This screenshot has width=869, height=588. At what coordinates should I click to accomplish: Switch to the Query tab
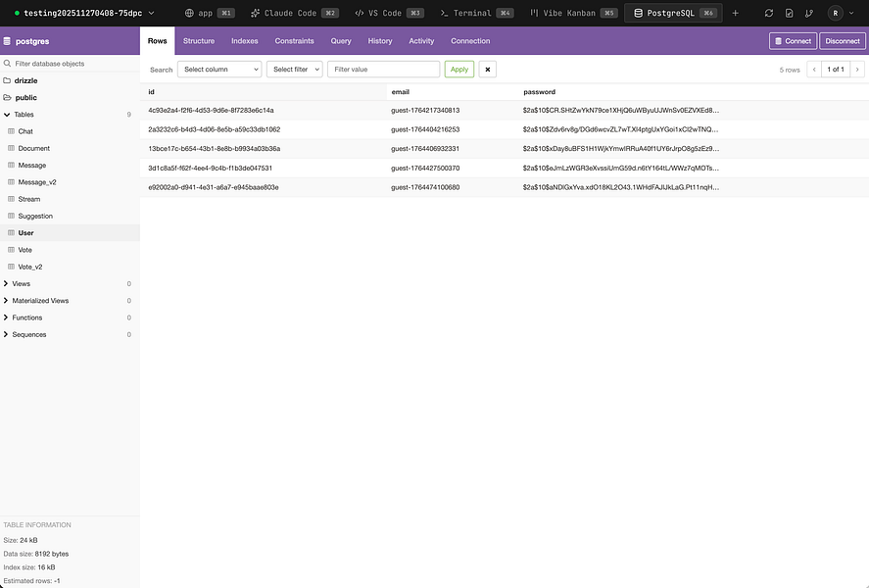[x=341, y=41]
